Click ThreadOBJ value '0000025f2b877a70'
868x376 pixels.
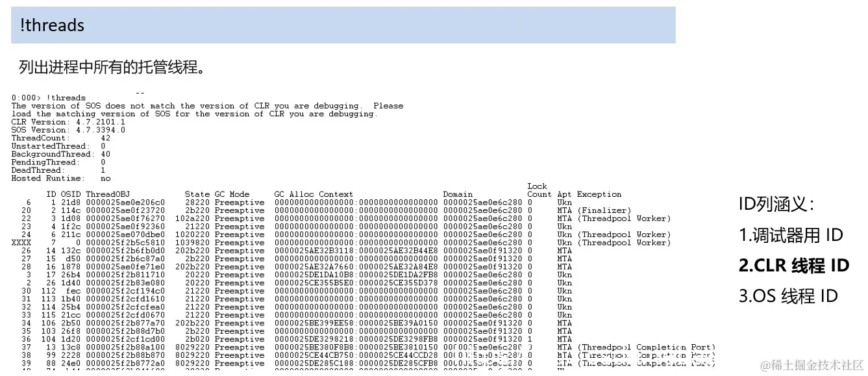pos(125,323)
